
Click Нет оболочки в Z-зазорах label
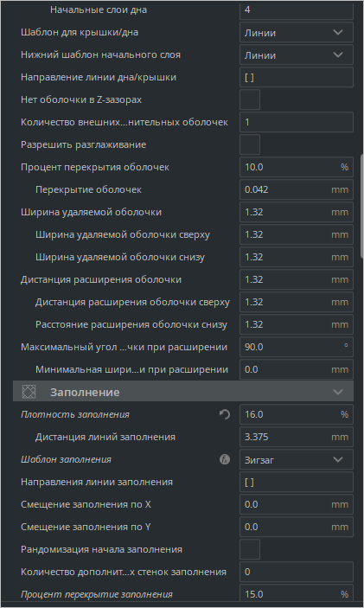(81, 99)
